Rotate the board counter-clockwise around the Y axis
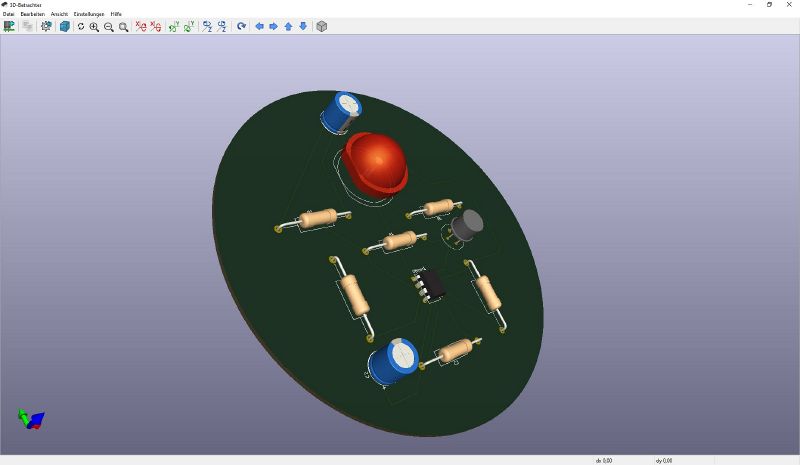 190,26
